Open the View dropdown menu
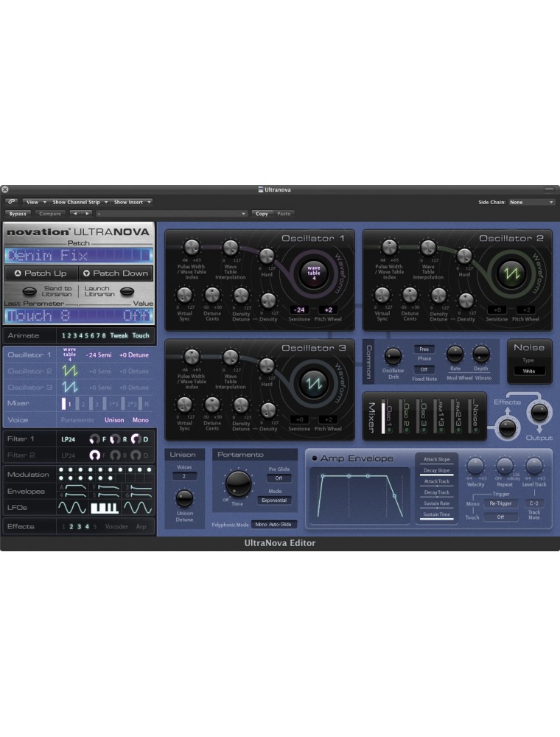Screen dimensions: 560x737 [x=35, y=202]
